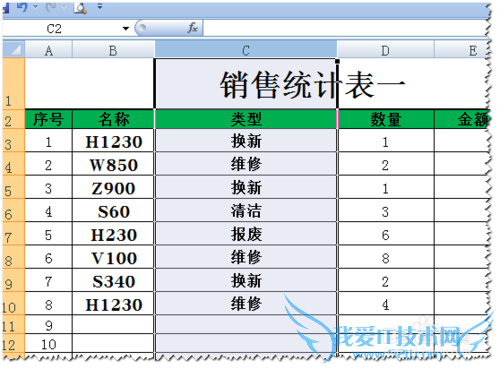The height and width of the screenshot is (369, 500).
Task: Select row 10 header
Action: [x=14, y=303]
